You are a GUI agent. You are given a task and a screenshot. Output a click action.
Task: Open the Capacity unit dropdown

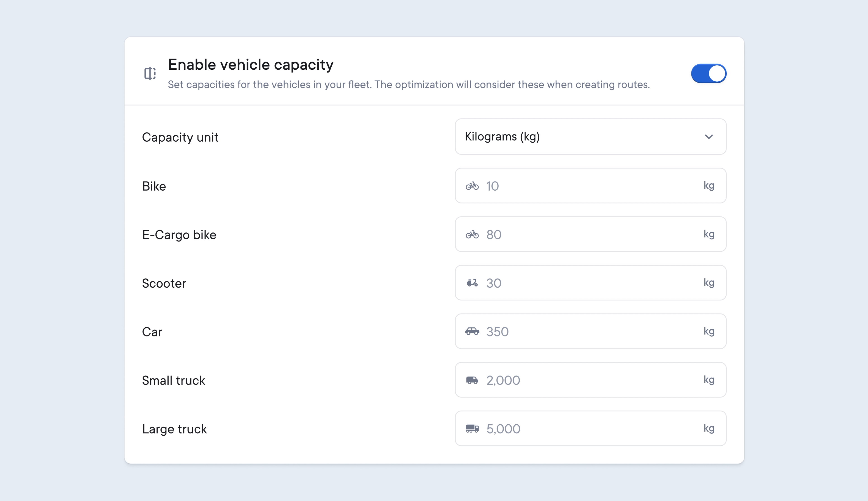[x=590, y=137]
